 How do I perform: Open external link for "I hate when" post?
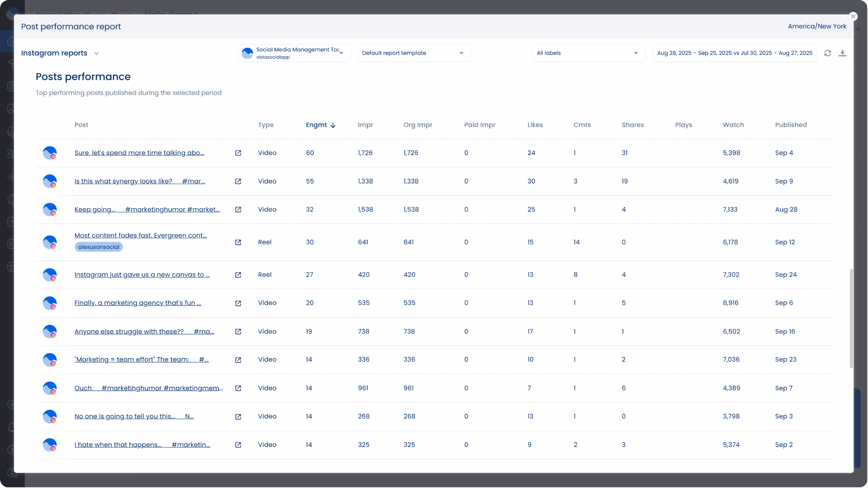pyautogui.click(x=238, y=445)
